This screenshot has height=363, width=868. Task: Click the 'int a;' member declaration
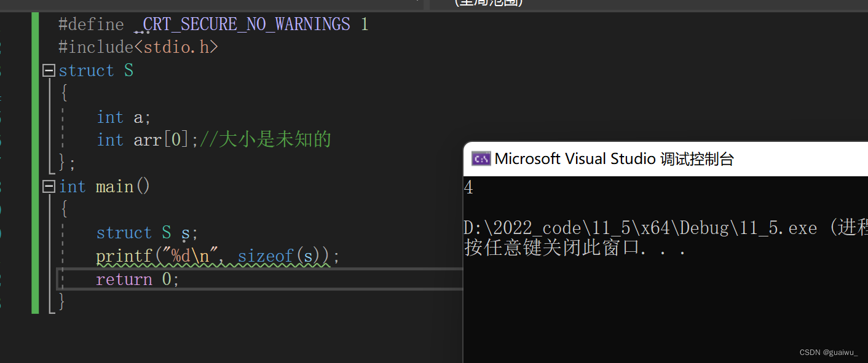(x=124, y=117)
